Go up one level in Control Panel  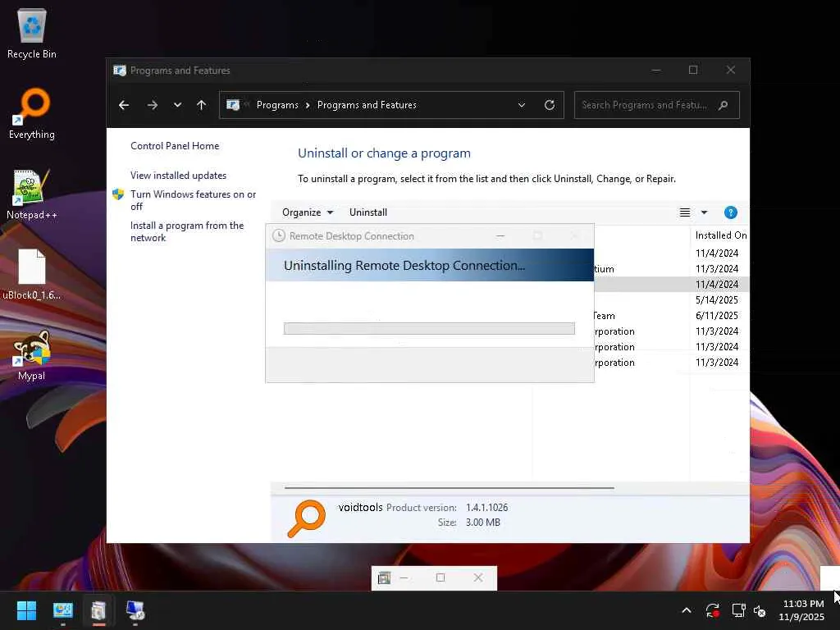point(202,105)
